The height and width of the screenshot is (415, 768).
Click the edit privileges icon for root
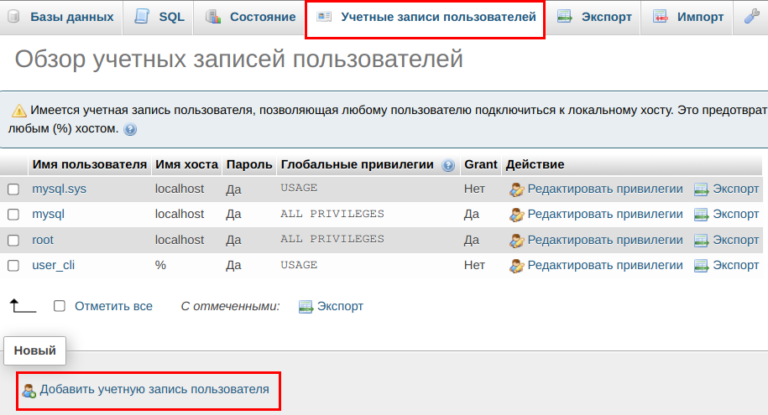(x=516, y=240)
